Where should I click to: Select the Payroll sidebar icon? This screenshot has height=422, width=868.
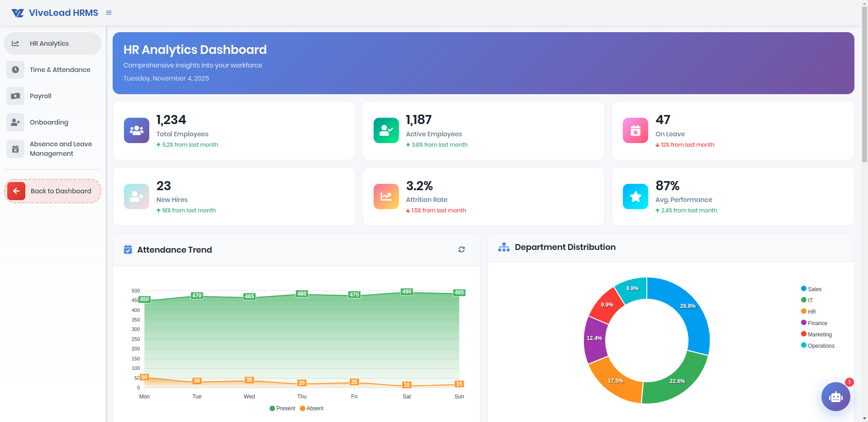pyautogui.click(x=15, y=96)
